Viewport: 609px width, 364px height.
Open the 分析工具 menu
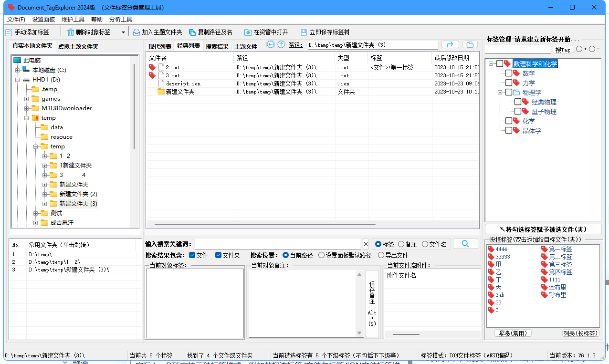click(121, 20)
